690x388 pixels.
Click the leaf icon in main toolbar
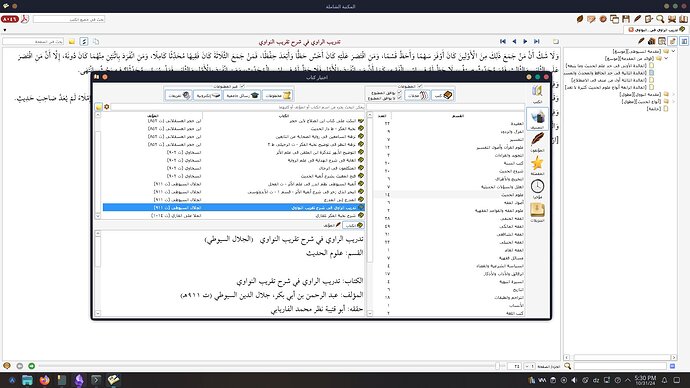580,19
